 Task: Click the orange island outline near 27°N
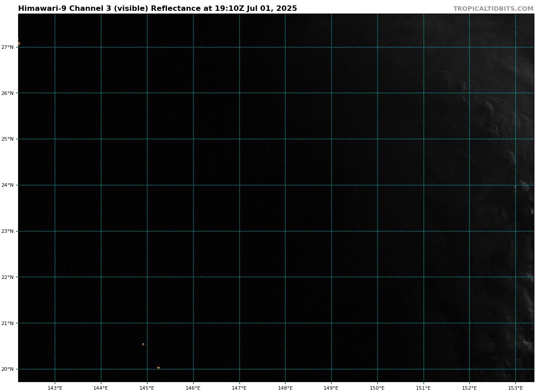coord(19,43)
